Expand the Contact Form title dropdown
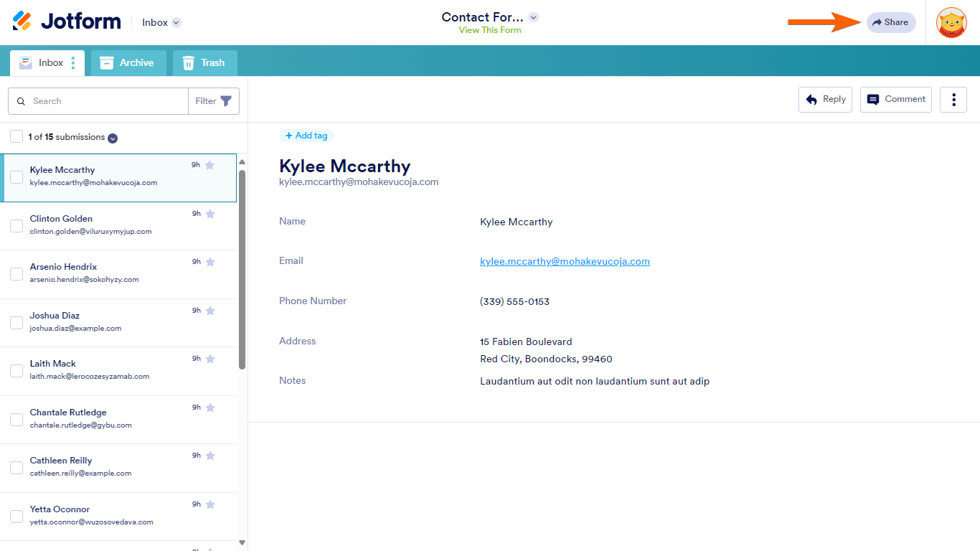 [532, 17]
